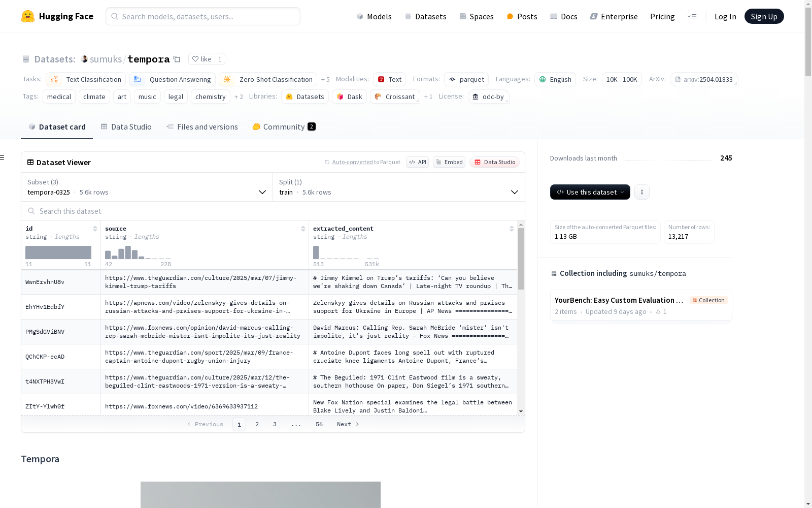
Task: Click the Log In link
Action: tap(725, 16)
